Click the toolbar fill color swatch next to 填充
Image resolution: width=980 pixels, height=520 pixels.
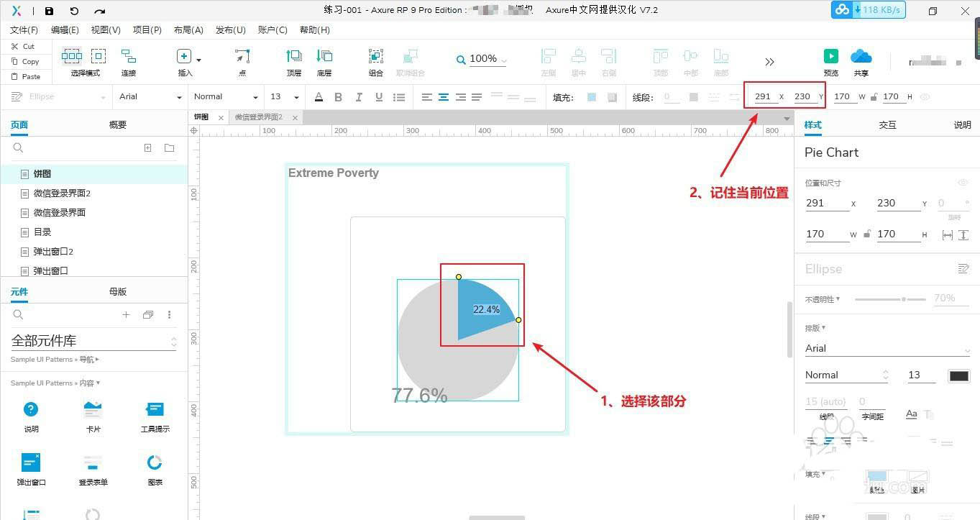pyautogui.click(x=592, y=97)
